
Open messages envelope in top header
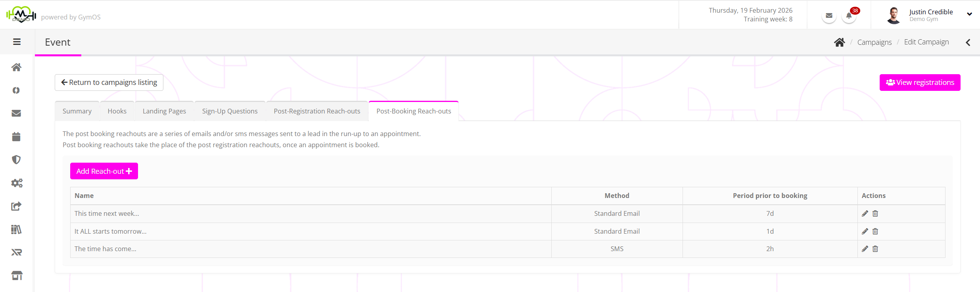pyautogui.click(x=829, y=16)
